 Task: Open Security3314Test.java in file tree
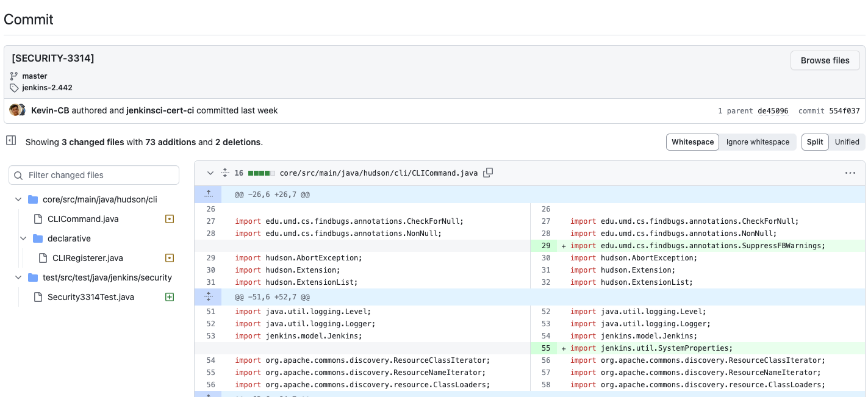(90, 297)
